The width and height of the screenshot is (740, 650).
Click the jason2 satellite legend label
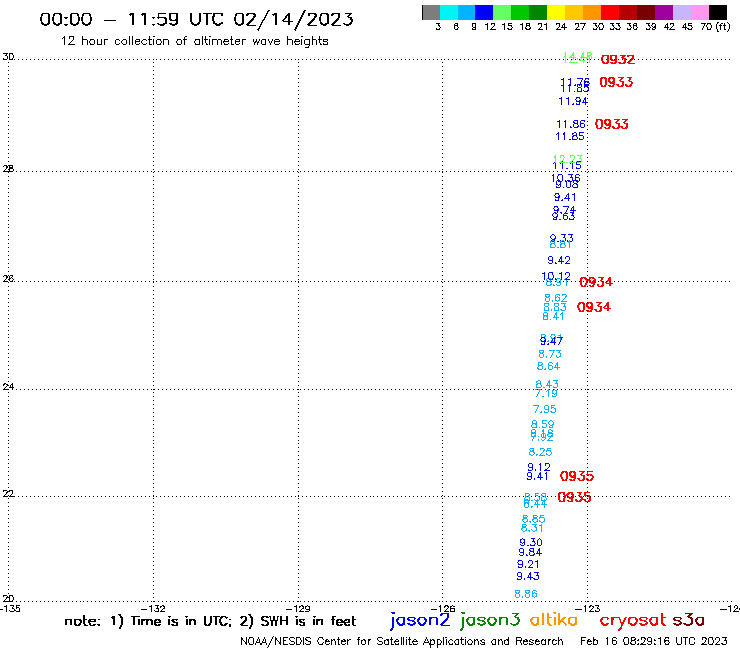[x=420, y=620]
